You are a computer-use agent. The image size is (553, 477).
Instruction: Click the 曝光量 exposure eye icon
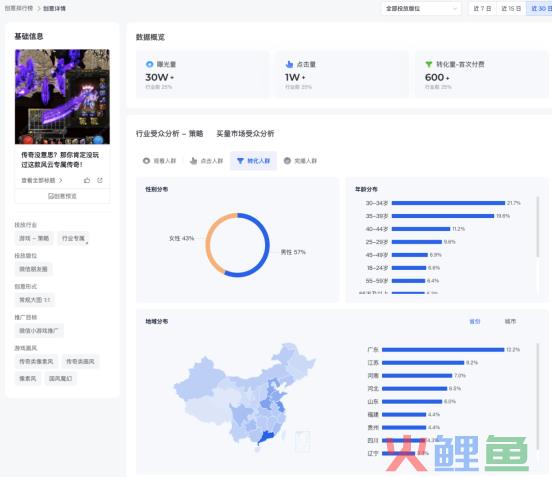click(x=150, y=64)
